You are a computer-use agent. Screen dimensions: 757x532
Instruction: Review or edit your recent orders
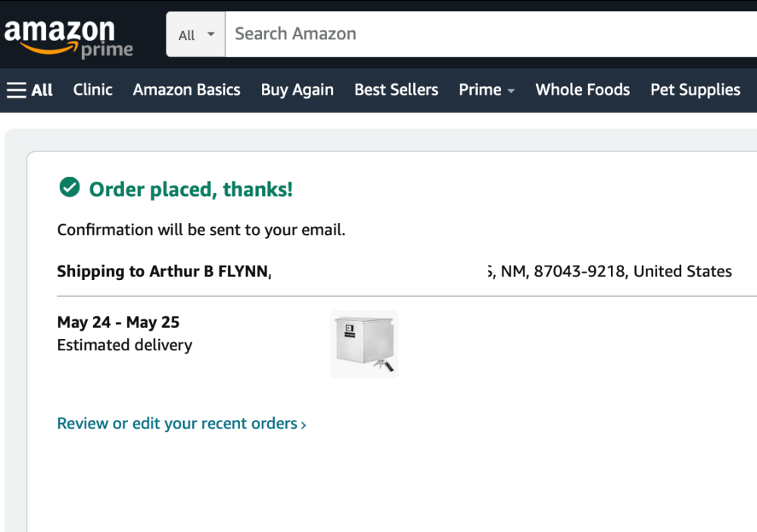pyautogui.click(x=182, y=424)
